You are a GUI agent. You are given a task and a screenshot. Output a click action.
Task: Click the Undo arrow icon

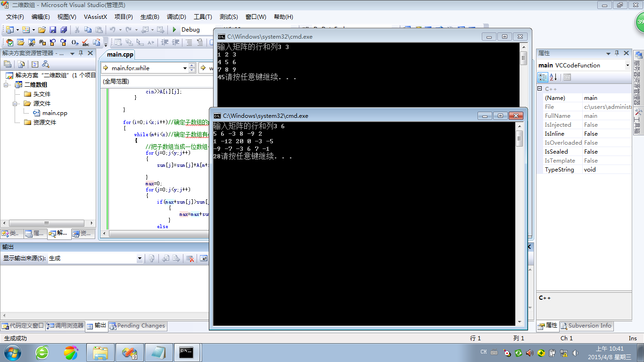point(112,30)
